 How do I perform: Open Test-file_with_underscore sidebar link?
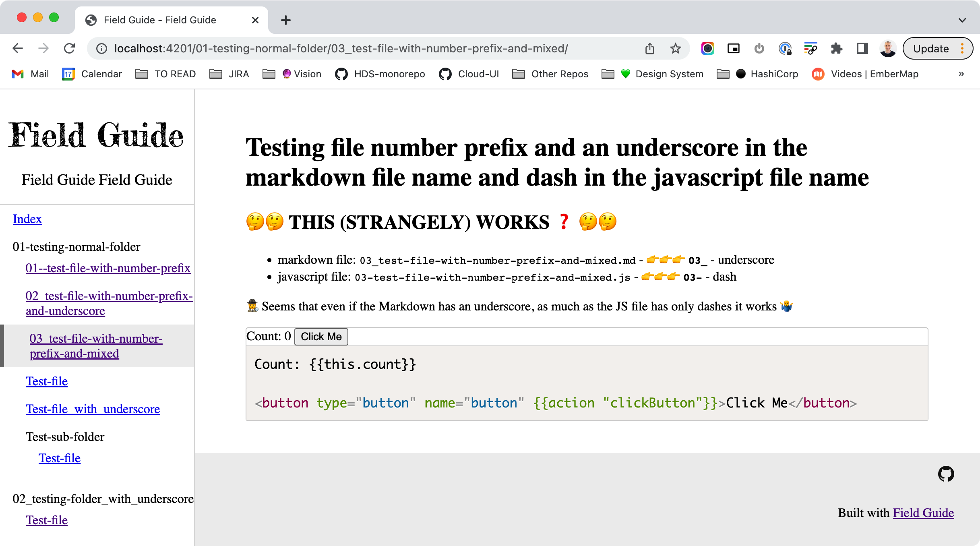tap(93, 409)
